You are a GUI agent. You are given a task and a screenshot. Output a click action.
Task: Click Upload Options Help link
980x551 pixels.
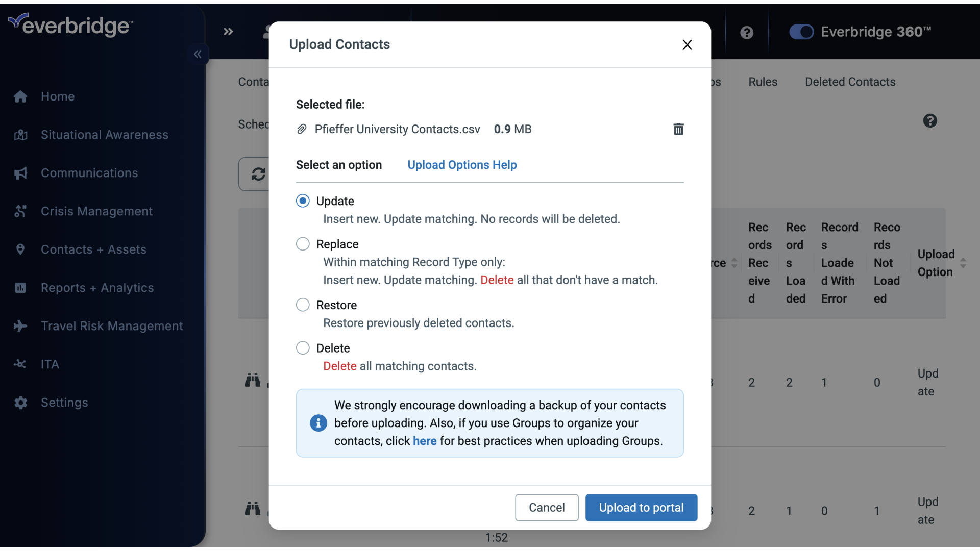462,164
